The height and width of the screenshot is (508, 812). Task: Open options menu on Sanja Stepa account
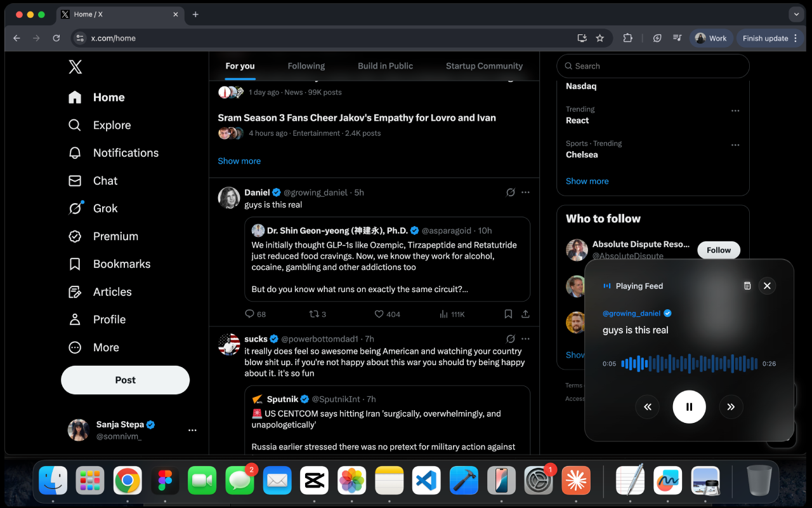coord(192,430)
